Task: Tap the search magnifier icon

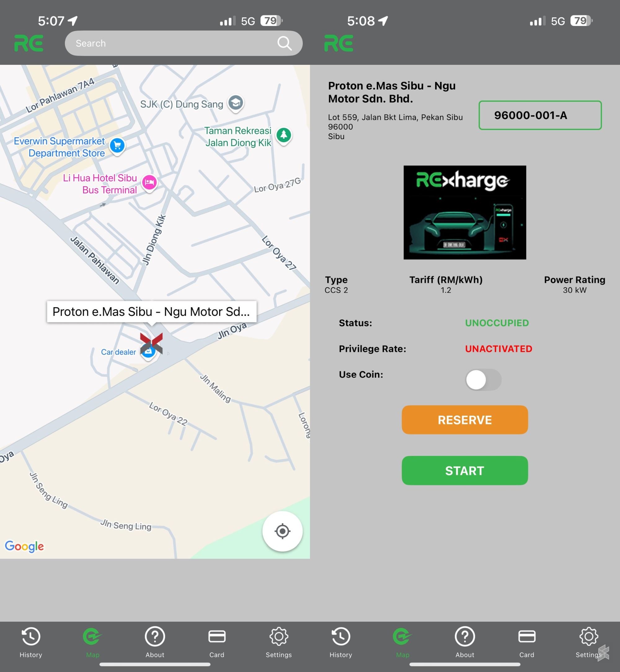Action: tap(284, 43)
